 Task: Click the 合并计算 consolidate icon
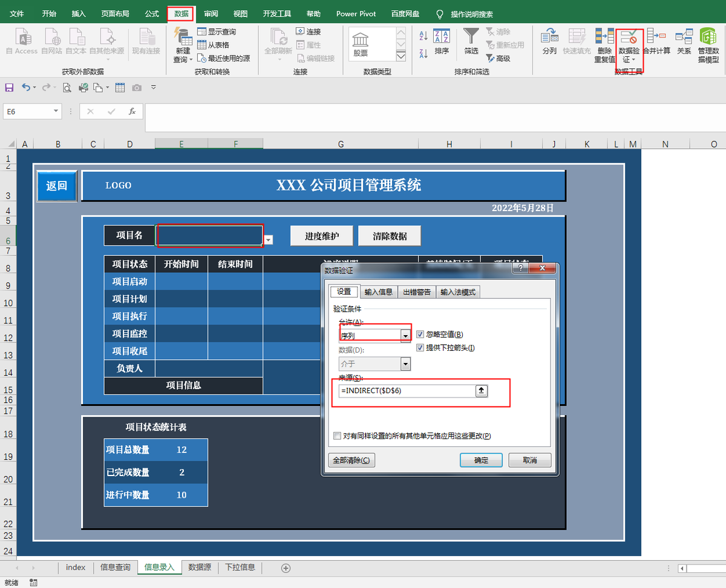656,42
